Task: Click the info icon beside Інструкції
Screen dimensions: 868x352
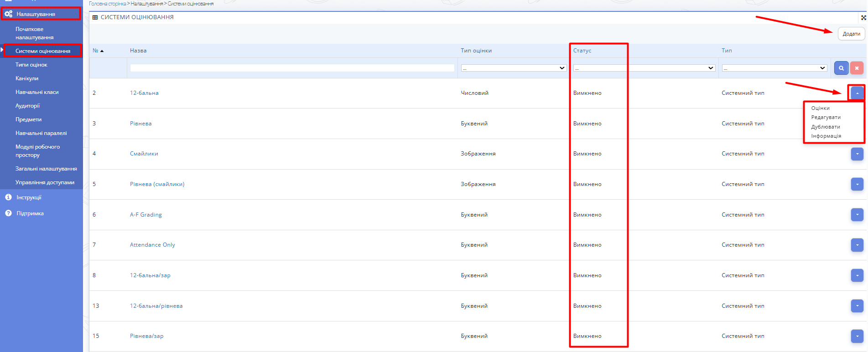Action: point(8,197)
